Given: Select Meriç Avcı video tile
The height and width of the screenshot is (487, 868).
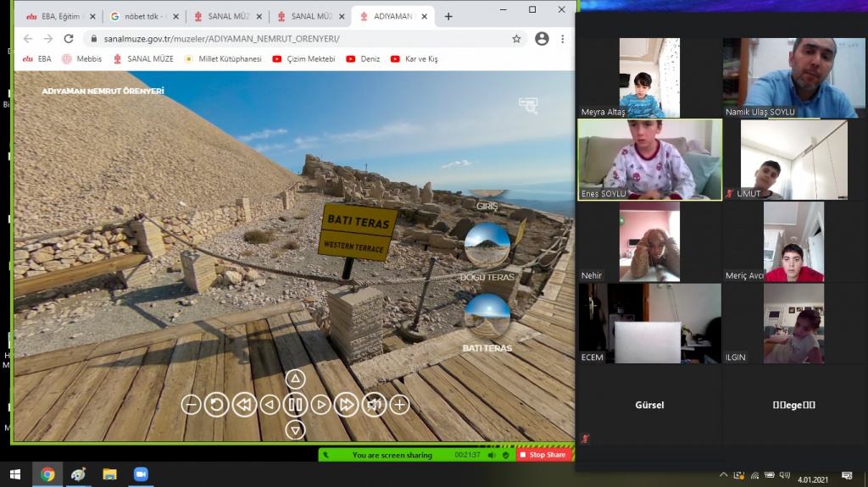Looking at the screenshot, I should point(793,241).
